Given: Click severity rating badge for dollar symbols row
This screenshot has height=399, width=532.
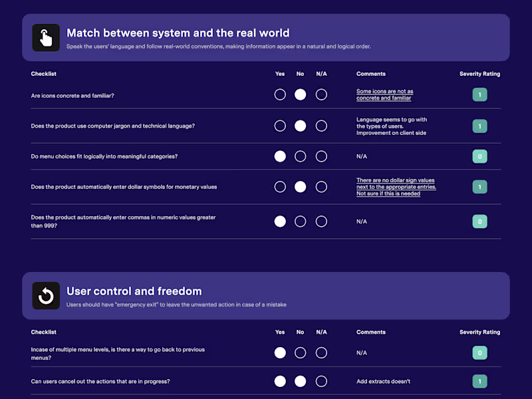Looking at the screenshot, I should [x=479, y=187].
